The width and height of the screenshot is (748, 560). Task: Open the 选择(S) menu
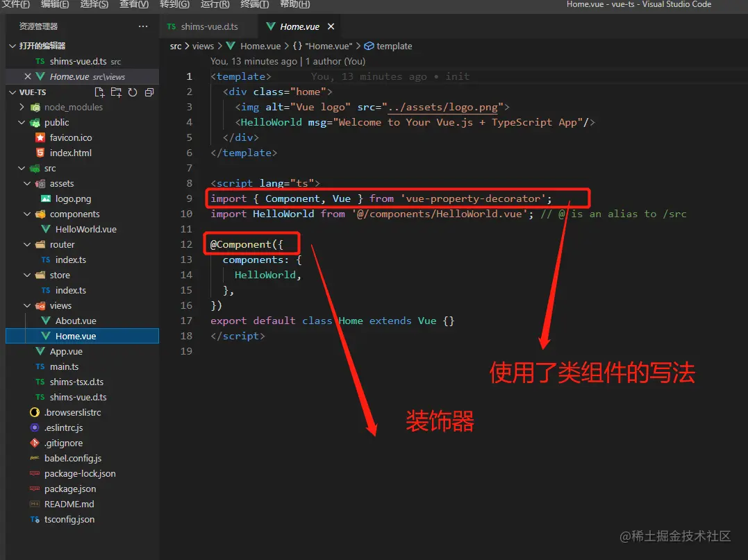coord(94,4)
